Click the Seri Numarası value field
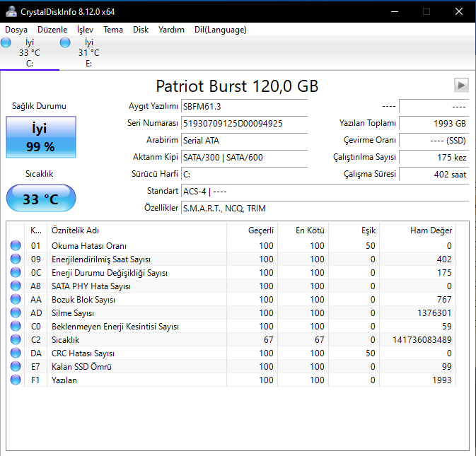476x456 pixels. (x=243, y=123)
